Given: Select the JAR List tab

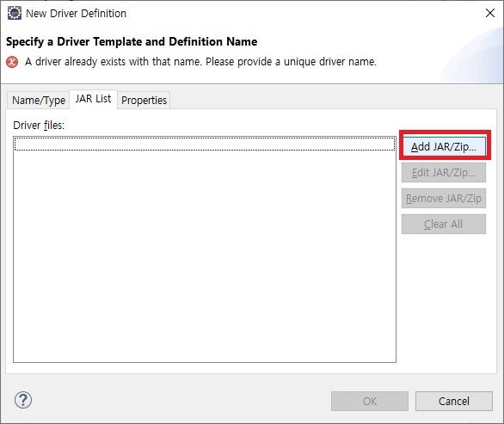Looking at the screenshot, I should click(93, 99).
